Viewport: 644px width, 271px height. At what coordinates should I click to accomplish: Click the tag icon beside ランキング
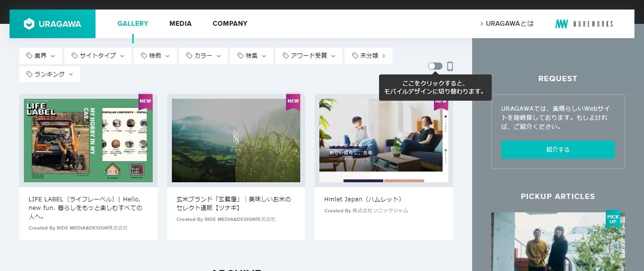click(x=29, y=74)
